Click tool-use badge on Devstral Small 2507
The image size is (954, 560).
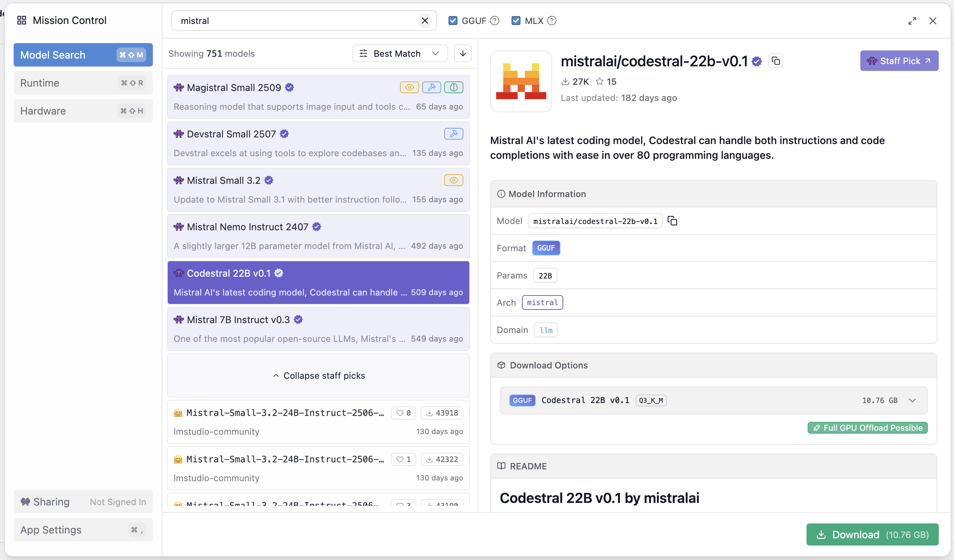[x=453, y=134]
